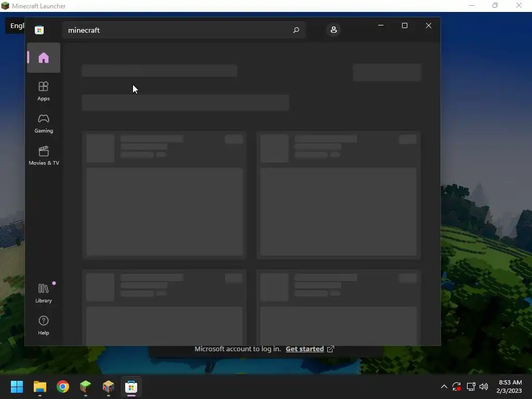Open Movies & TV section
The height and width of the screenshot is (399, 532).
(44, 156)
